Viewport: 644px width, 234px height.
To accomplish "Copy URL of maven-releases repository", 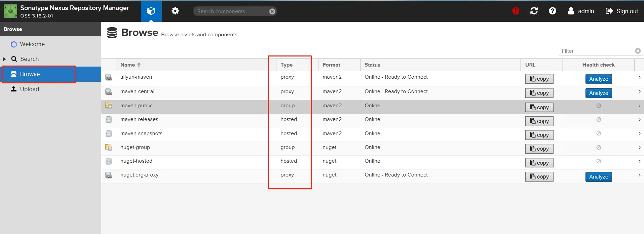I will pyautogui.click(x=539, y=121).
